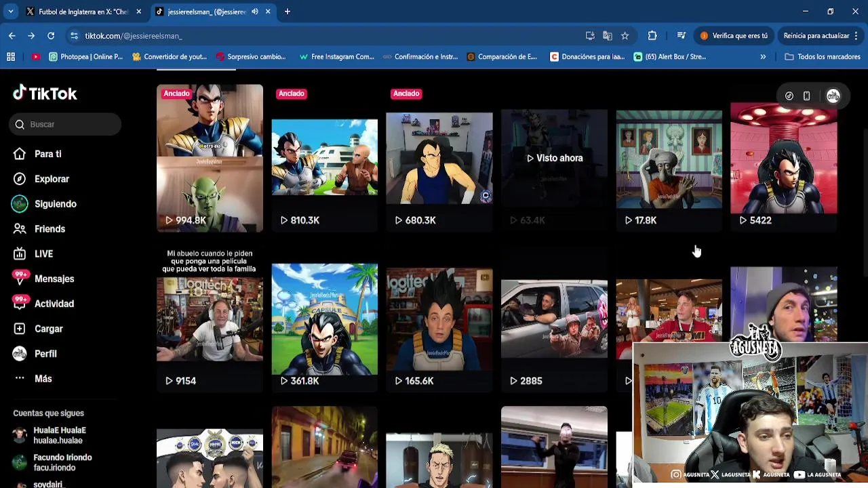868x488 pixels.
Task: Reload the TikTok page
Action: (51, 35)
